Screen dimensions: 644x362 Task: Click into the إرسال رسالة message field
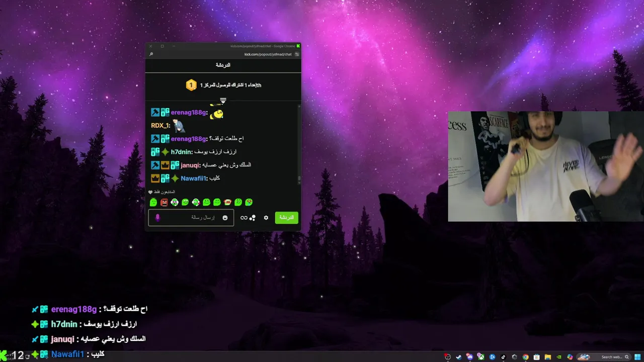point(191,218)
